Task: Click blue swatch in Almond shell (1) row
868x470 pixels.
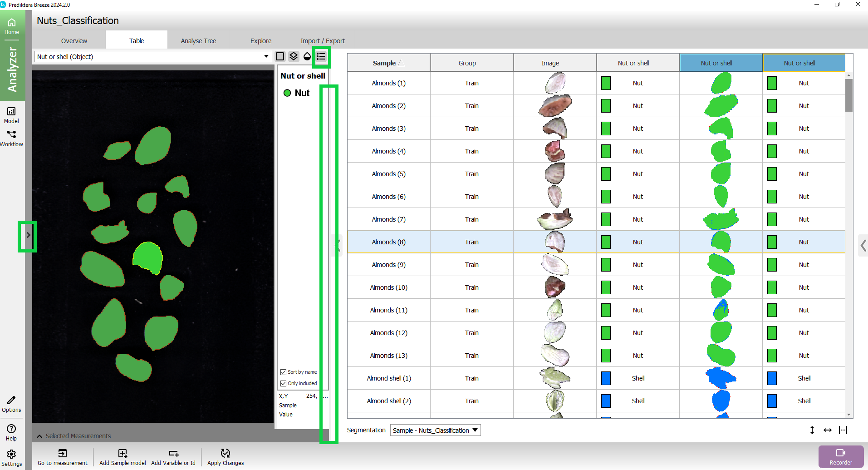Action: pos(606,378)
